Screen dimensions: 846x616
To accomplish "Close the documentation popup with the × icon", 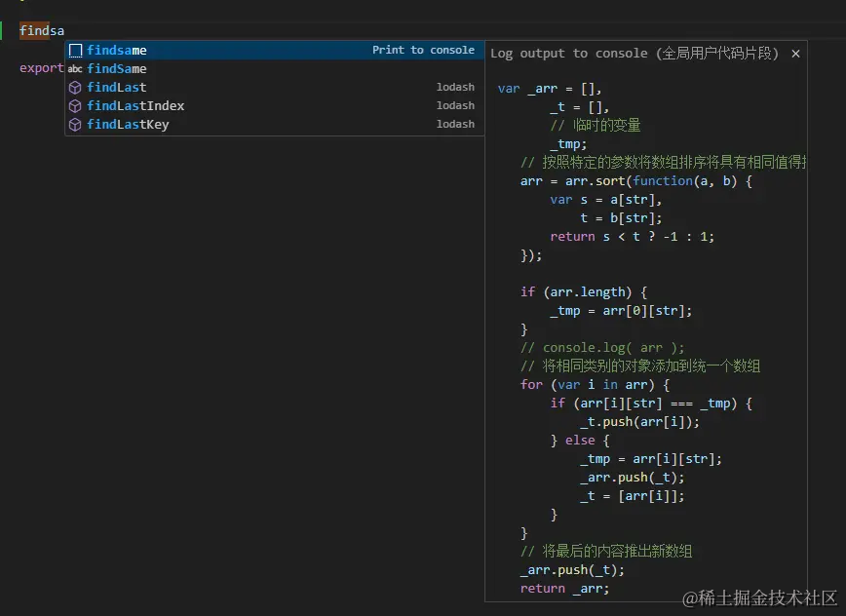I will [795, 54].
